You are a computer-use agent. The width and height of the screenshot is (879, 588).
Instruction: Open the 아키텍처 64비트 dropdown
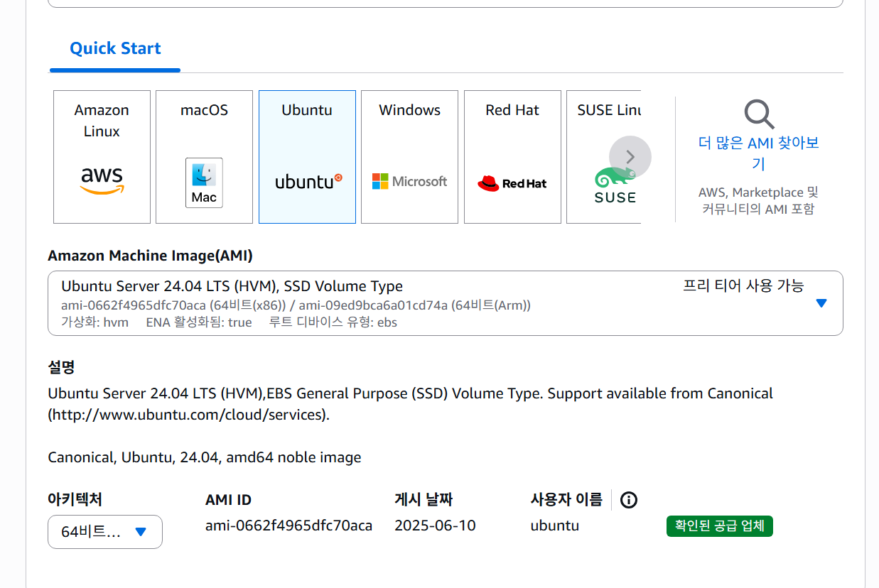[105, 532]
